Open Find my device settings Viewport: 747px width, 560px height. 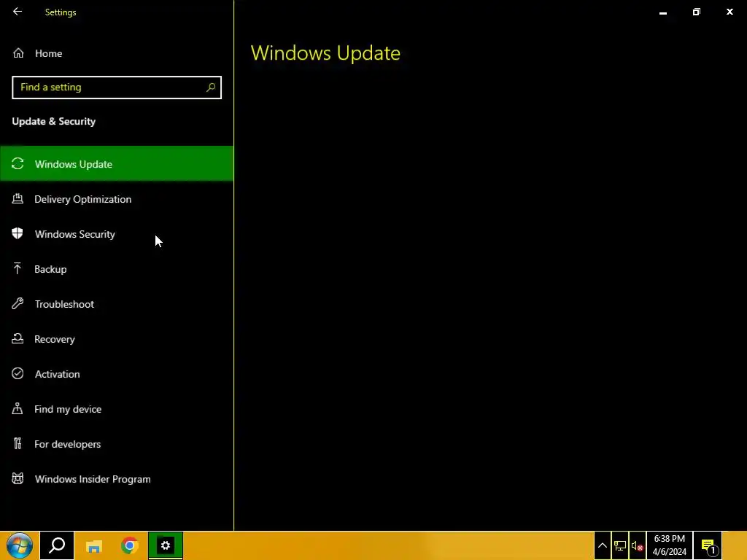click(117, 409)
